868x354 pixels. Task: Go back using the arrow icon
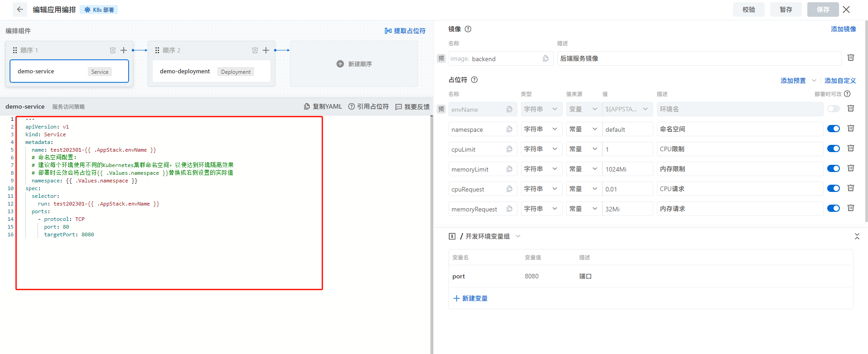(x=20, y=10)
